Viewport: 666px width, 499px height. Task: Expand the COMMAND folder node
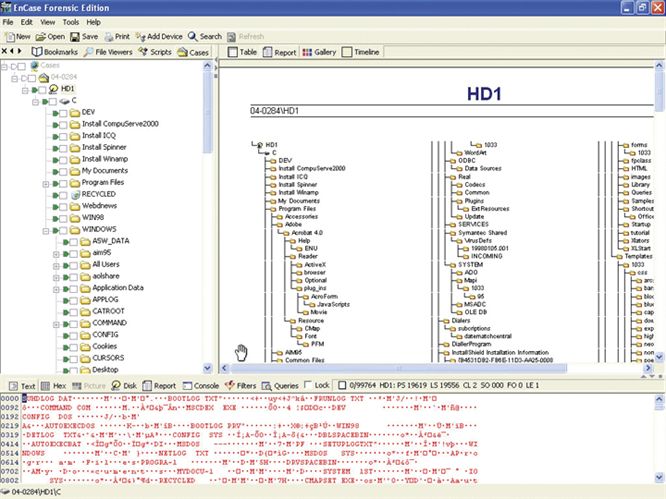pyautogui.click(x=56, y=324)
